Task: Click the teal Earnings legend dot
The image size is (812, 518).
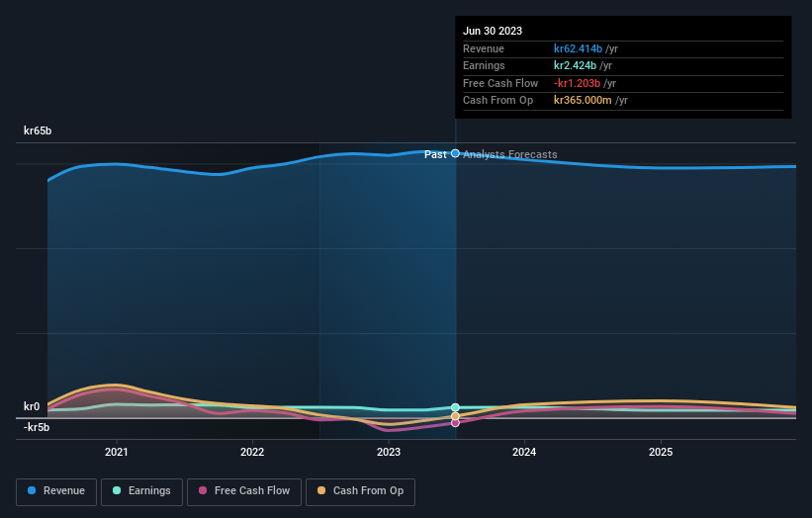Action: (117, 490)
